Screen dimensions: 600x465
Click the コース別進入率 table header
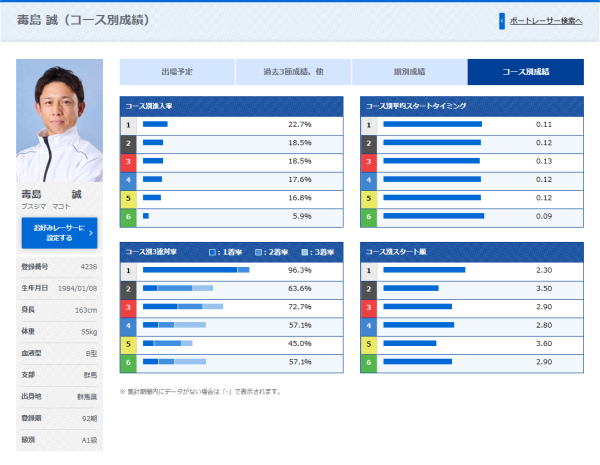click(x=232, y=106)
